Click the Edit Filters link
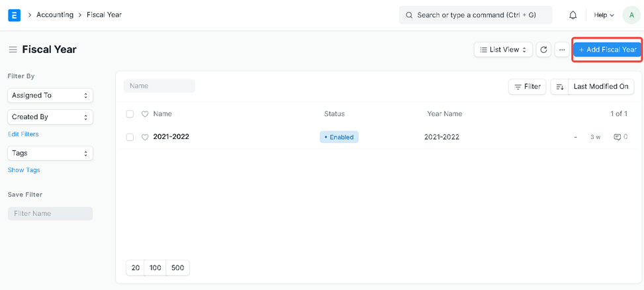The width and height of the screenshot is (644, 290). point(23,134)
